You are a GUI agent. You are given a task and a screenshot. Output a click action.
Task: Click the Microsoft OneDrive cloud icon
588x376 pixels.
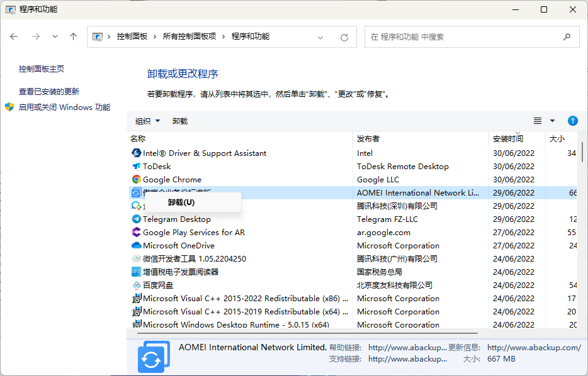coord(137,245)
